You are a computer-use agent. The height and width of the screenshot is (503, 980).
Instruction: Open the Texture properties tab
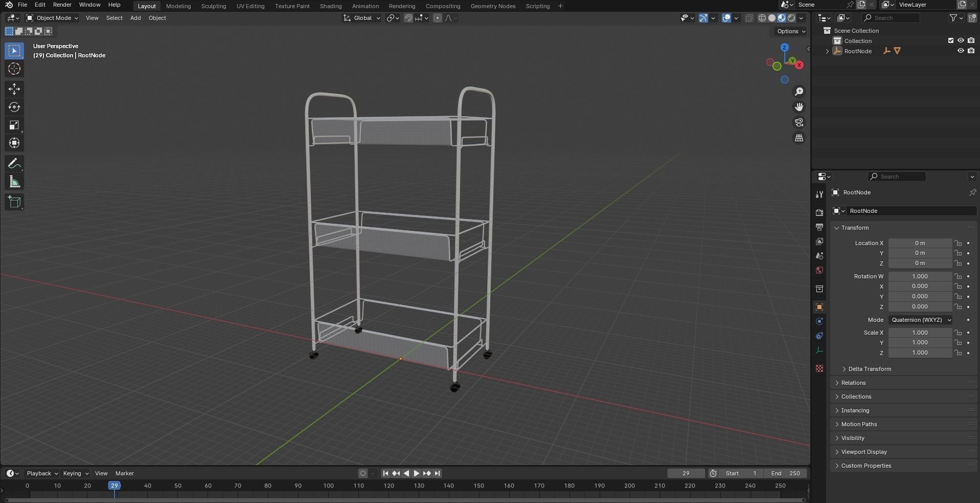819,368
